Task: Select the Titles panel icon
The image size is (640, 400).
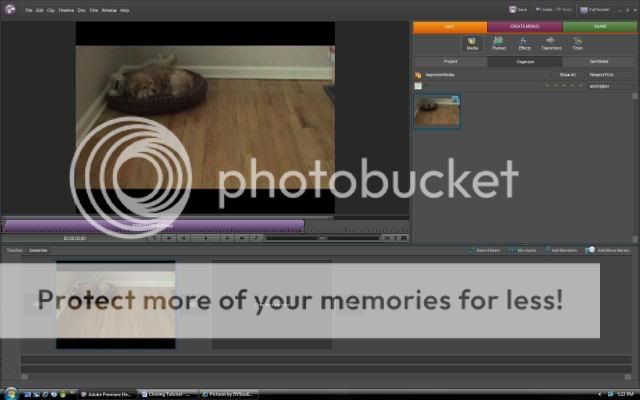Action: [577, 44]
